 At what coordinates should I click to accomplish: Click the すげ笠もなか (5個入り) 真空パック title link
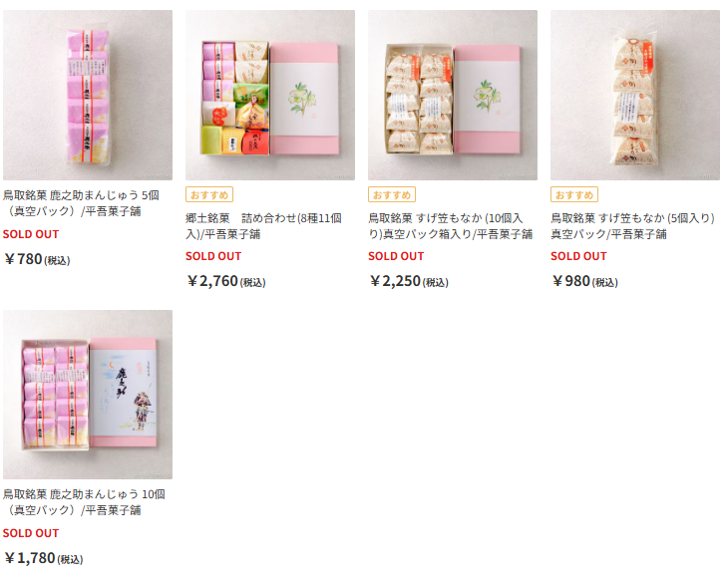coord(632,226)
